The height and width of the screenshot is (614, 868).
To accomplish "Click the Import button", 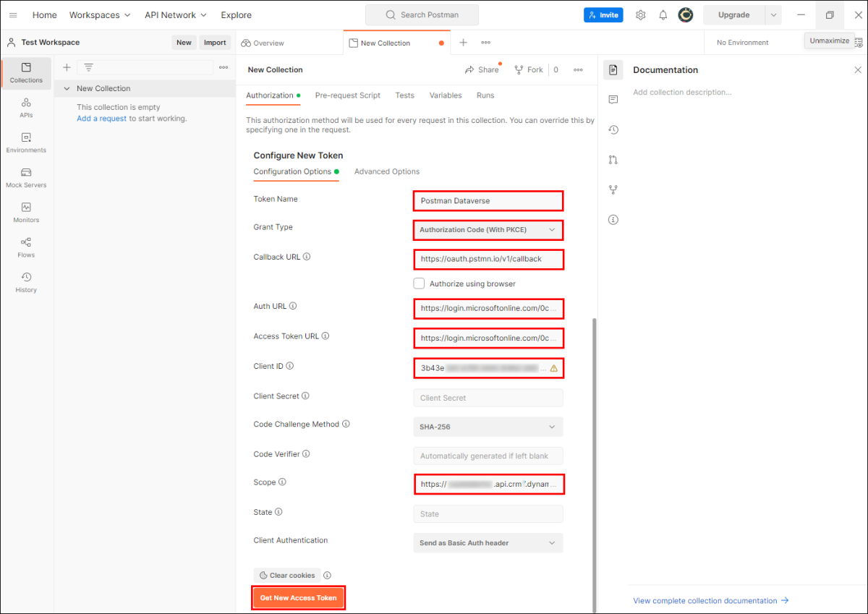I will click(215, 43).
